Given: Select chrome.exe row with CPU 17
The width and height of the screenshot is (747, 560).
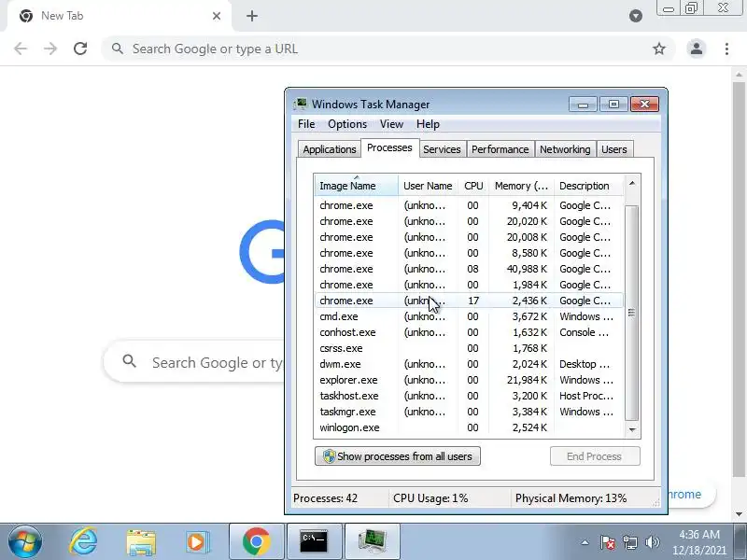Looking at the screenshot, I should [x=469, y=301].
